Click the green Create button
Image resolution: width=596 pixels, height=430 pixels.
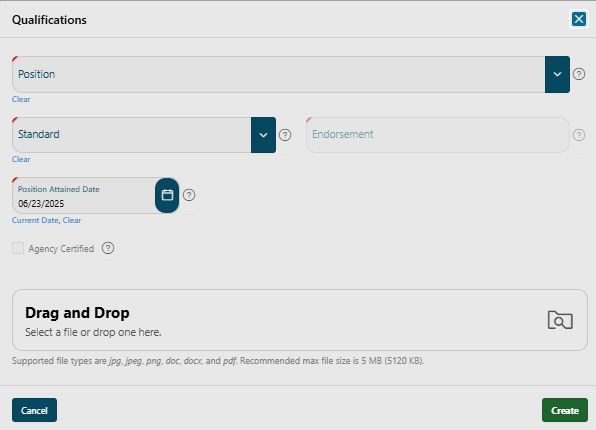click(x=565, y=410)
